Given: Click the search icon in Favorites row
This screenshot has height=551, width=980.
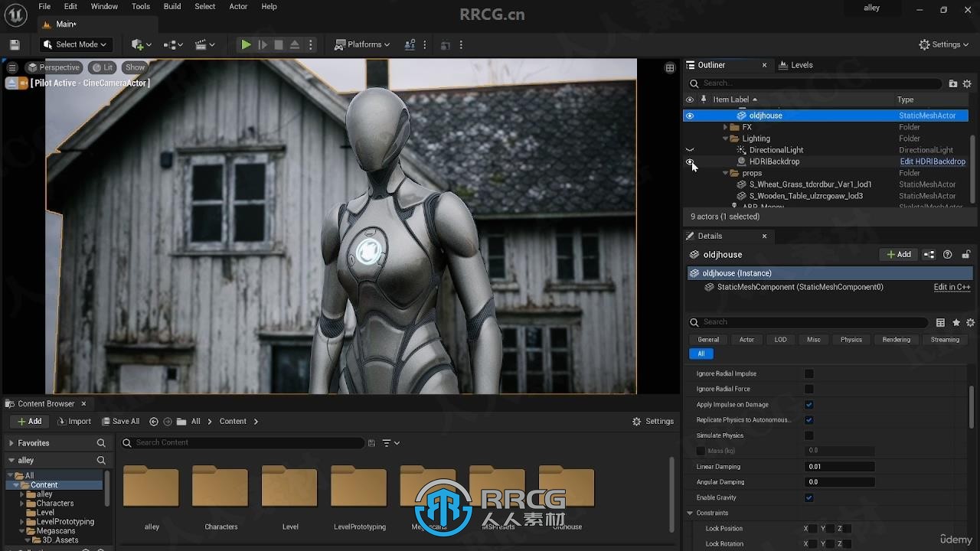Looking at the screenshot, I should [101, 443].
